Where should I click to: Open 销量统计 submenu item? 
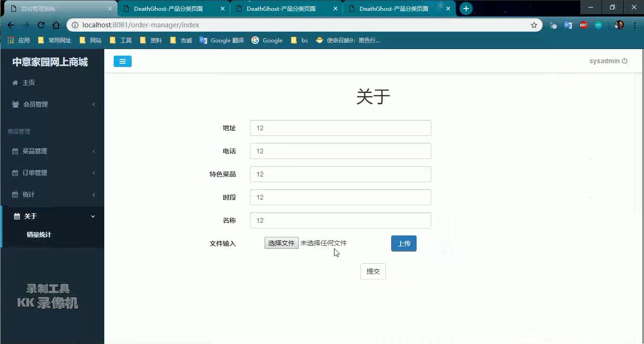[x=39, y=235]
